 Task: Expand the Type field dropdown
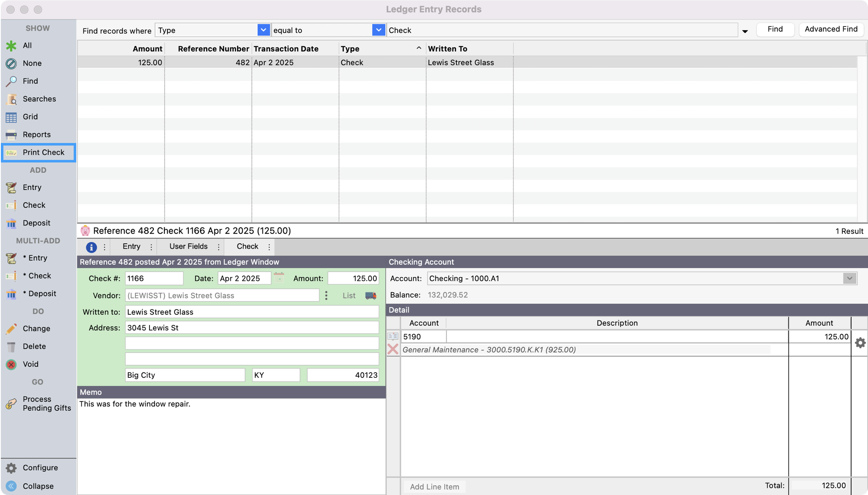pos(263,30)
